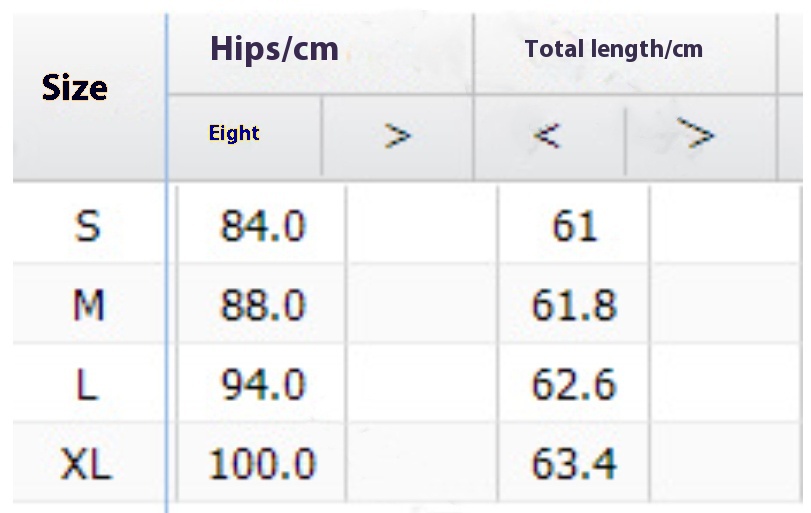Click the greater-than arrow under Total length

(x=695, y=133)
